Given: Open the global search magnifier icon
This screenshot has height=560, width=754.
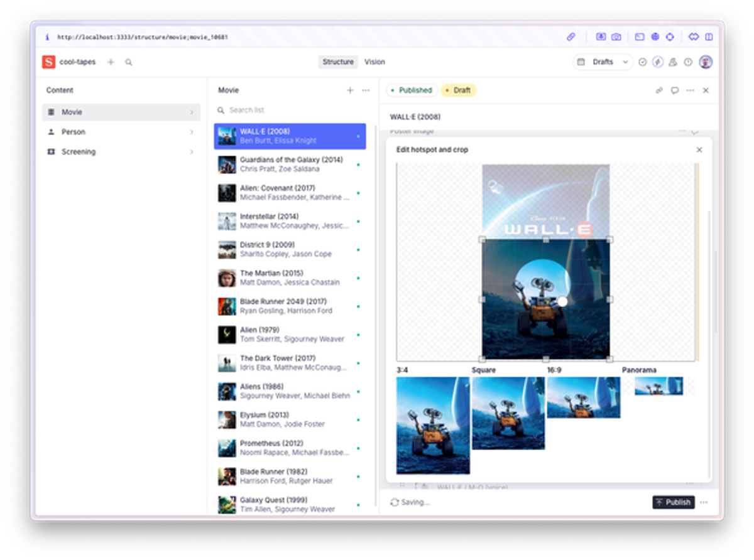Looking at the screenshot, I should click(129, 62).
